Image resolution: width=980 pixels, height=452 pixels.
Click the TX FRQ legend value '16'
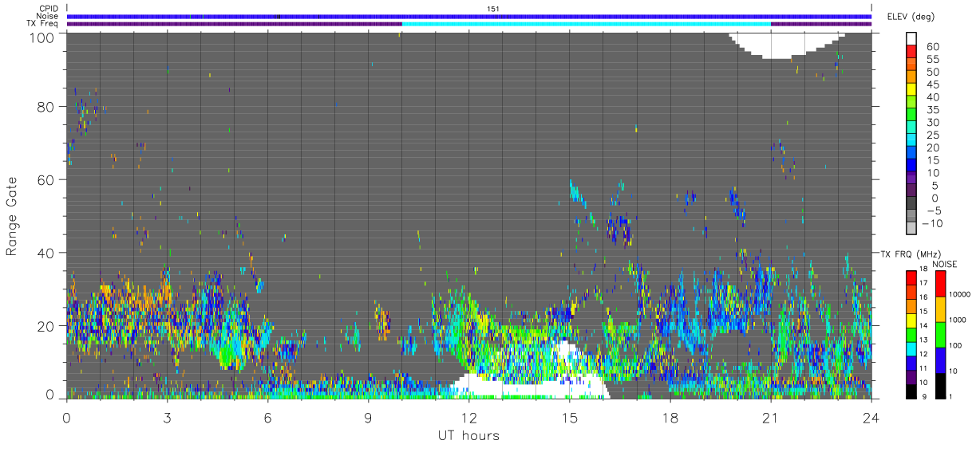[923, 297]
